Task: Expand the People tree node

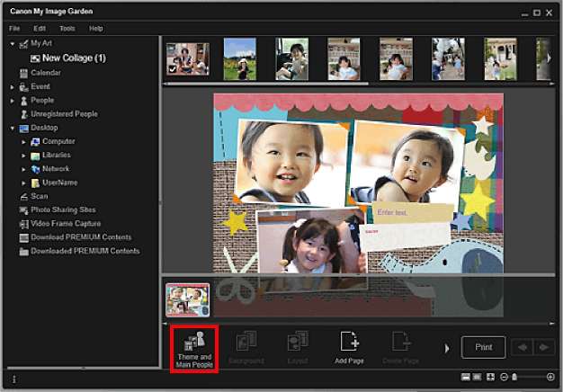Action: [13, 101]
